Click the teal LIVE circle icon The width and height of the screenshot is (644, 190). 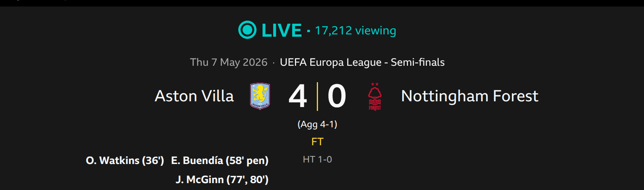pos(247,30)
